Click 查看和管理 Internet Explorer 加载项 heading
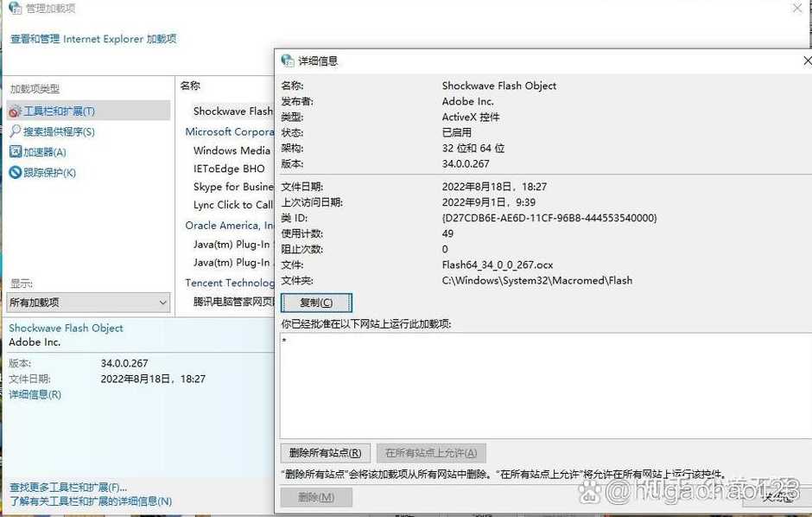Screen dimensions: 812x517 [x=93, y=39]
